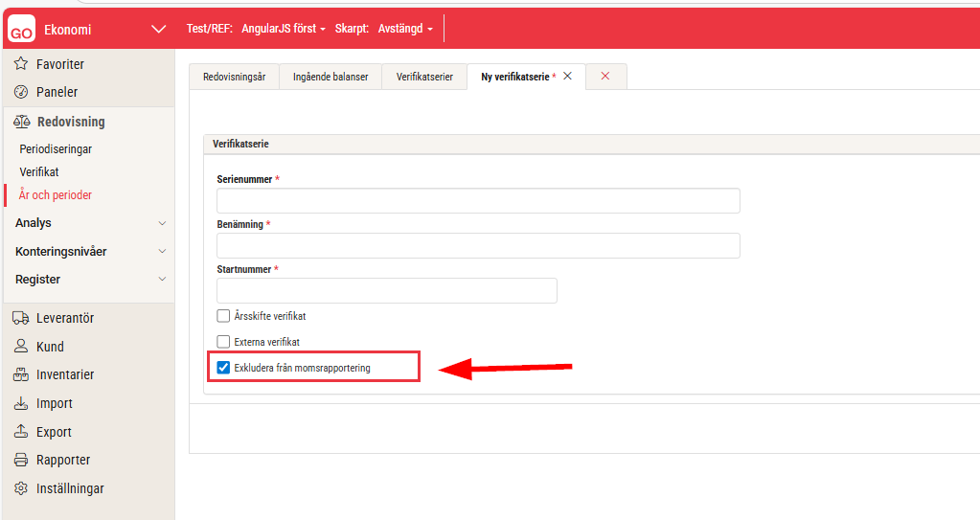Viewport: 980px width, 520px height.
Task: Switch to the Verifikatserier tab
Action: tap(424, 77)
